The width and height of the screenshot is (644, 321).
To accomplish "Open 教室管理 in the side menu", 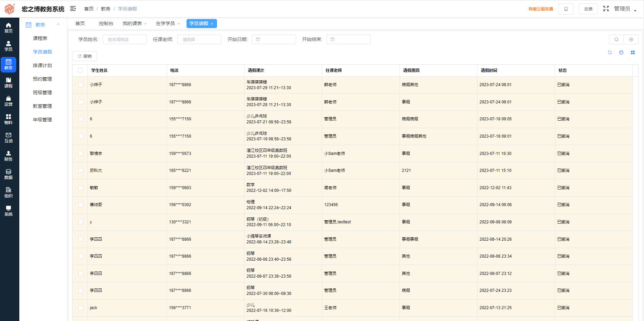I will click(x=42, y=106).
